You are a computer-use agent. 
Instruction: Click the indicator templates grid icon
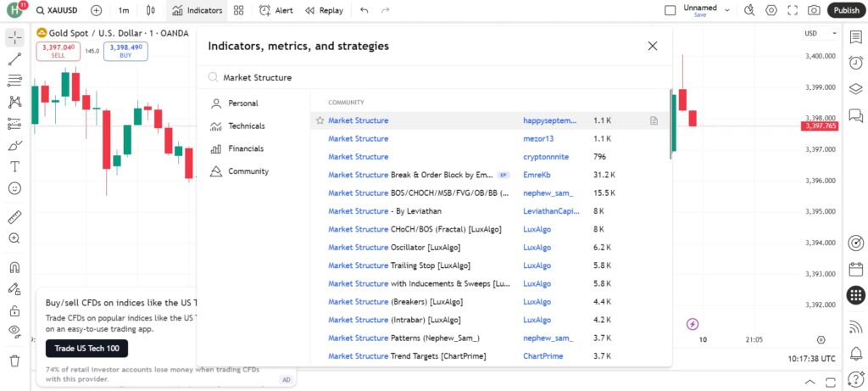coord(239,10)
